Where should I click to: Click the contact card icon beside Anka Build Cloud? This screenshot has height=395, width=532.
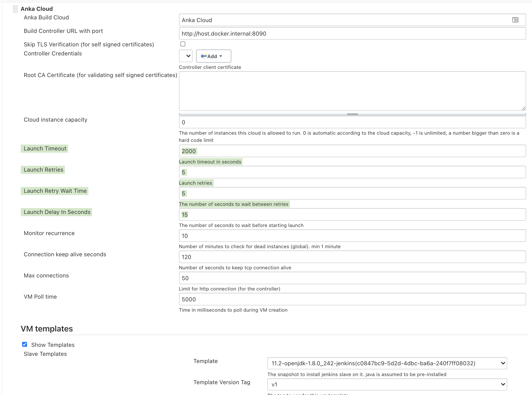[515, 20]
